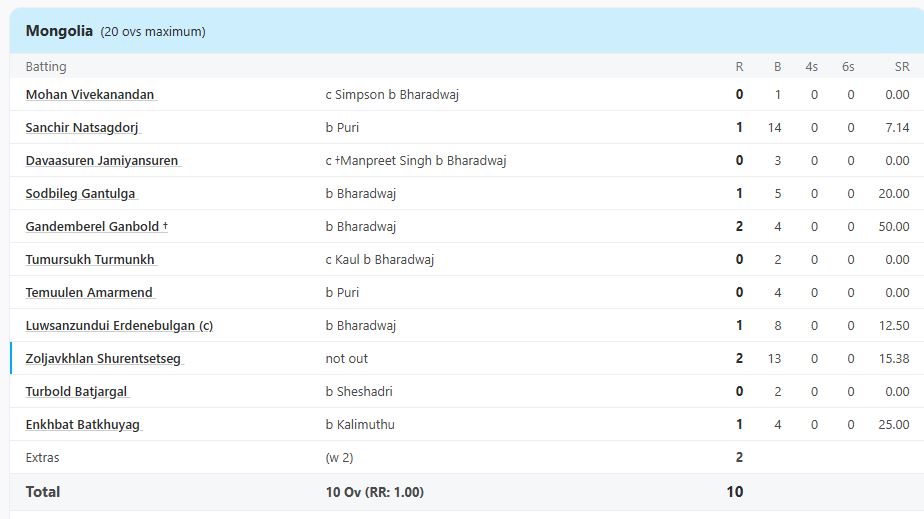
Task: Select batter Sodbileg Gantulga
Action: (80, 194)
